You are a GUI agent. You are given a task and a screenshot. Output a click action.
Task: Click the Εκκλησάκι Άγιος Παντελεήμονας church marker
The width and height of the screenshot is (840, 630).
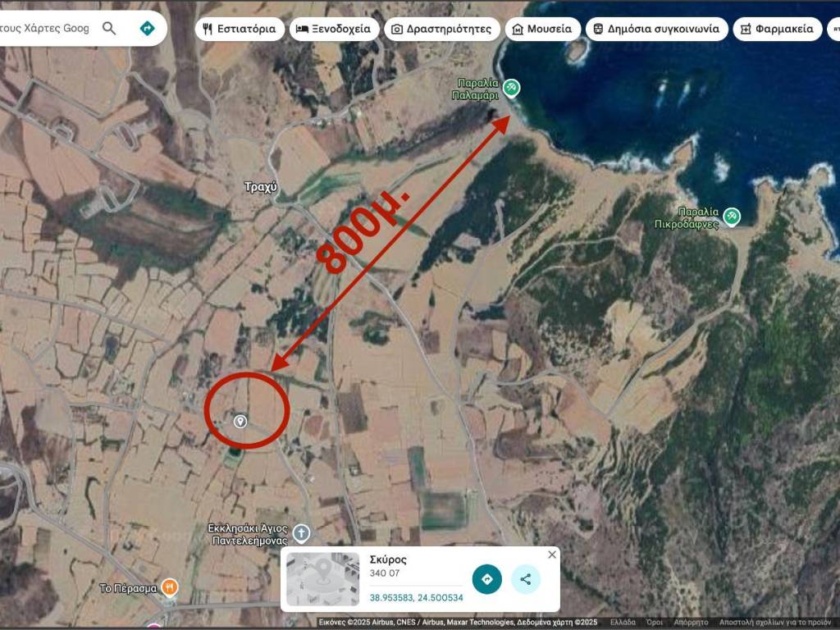[x=301, y=534]
